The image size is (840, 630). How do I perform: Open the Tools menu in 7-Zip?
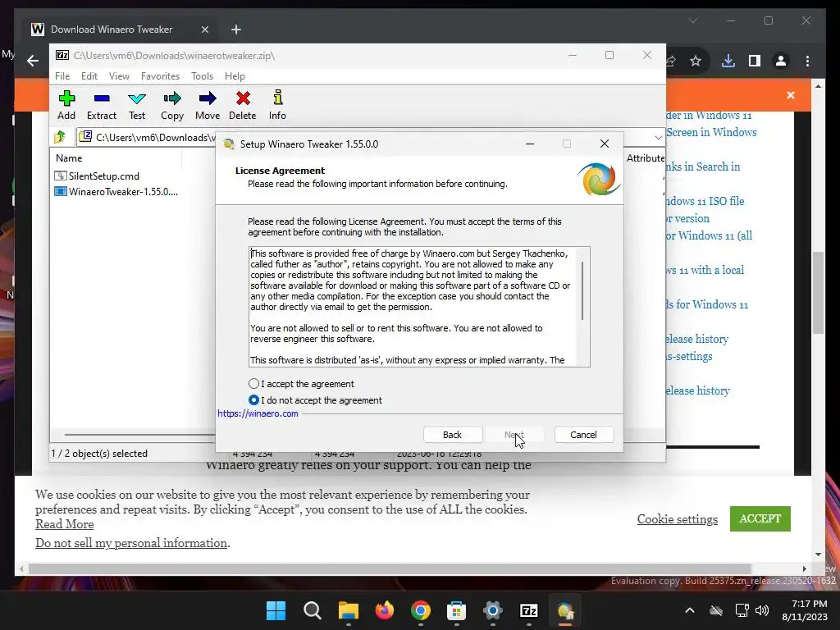(202, 76)
